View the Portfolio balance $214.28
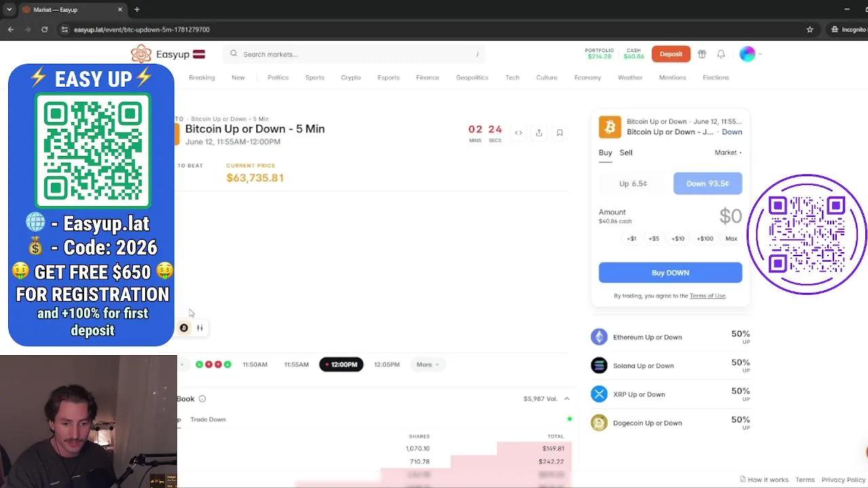The height and width of the screenshot is (488, 868). point(599,54)
